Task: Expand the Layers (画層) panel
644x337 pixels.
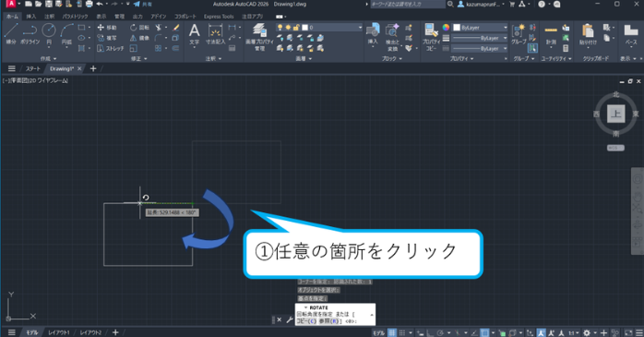Action: tap(304, 59)
